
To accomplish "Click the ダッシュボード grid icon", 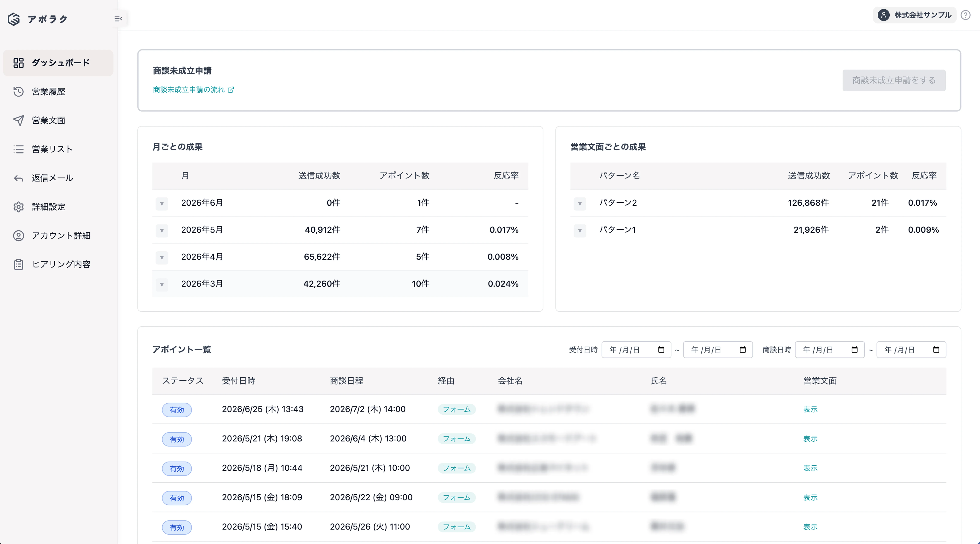I will (x=19, y=63).
